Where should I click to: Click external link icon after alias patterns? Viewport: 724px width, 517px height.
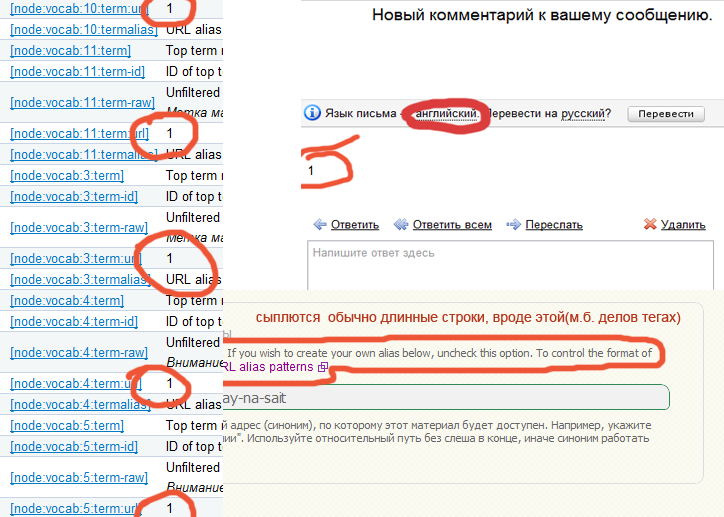pyautogui.click(x=323, y=367)
